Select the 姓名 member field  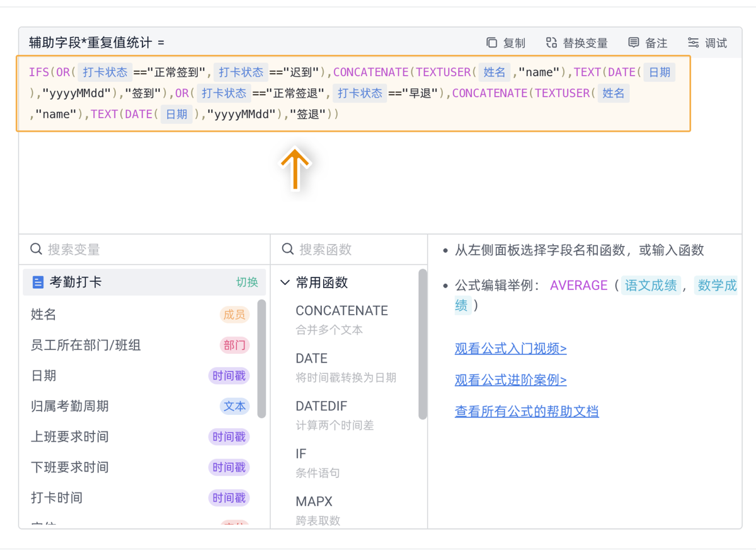point(44,315)
